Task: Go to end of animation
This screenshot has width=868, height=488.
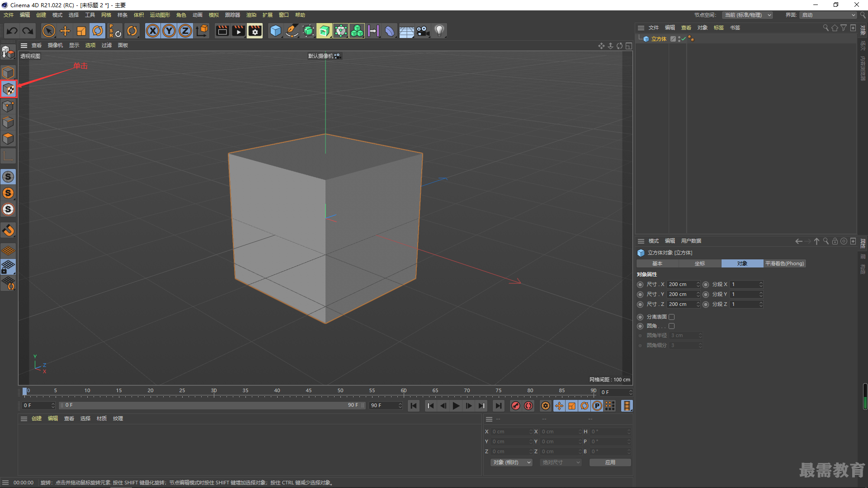Action: [x=498, y=406]
